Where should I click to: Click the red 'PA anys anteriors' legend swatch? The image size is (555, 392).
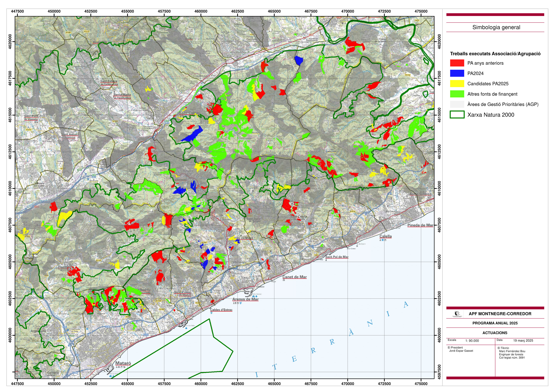[457, 63]
